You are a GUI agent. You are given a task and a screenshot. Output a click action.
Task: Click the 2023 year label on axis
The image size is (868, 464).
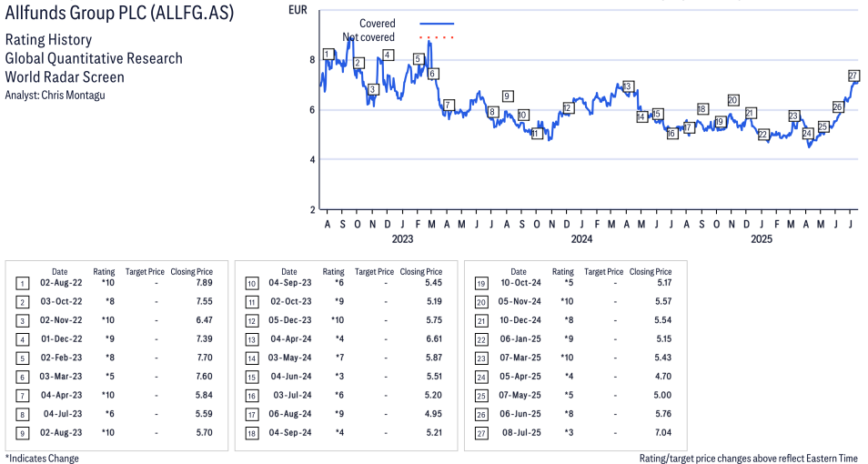click(x=402, y=238)
